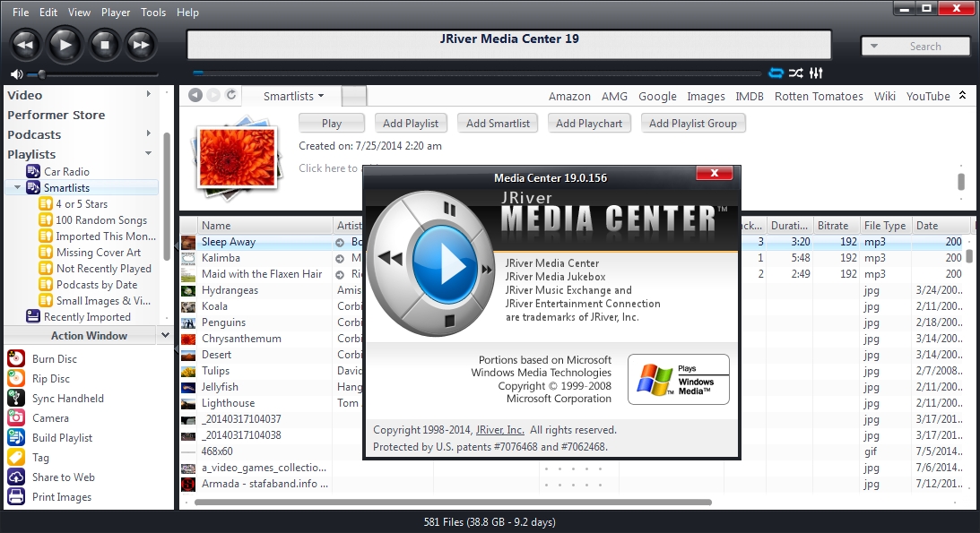This screenshot has height=533, width=980.
Task: Click Add Smartlist button
Action: pos(498,123)
